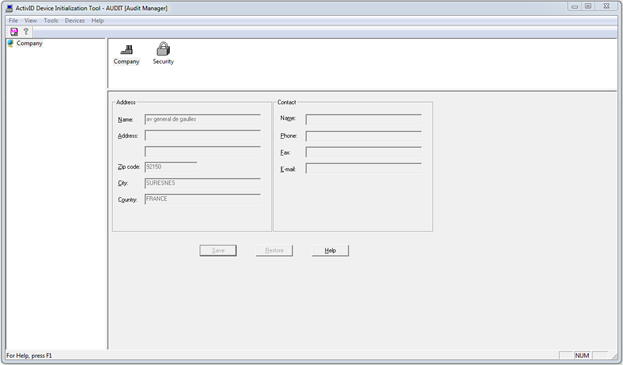Image resolution: width=623 pixels, height=365 pixels.
Task: Click the Zip code field
Action: pos(171,167)
